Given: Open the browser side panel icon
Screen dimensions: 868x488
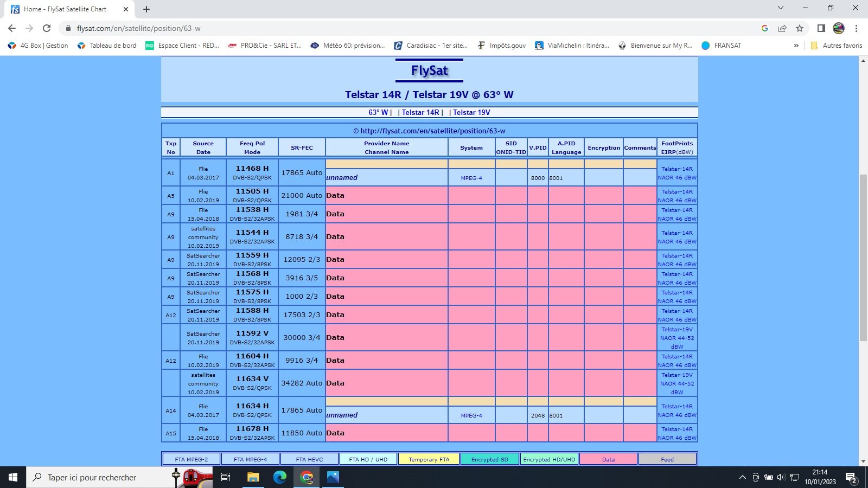Looking at the screenshot, I should click(x=821, y=28).
